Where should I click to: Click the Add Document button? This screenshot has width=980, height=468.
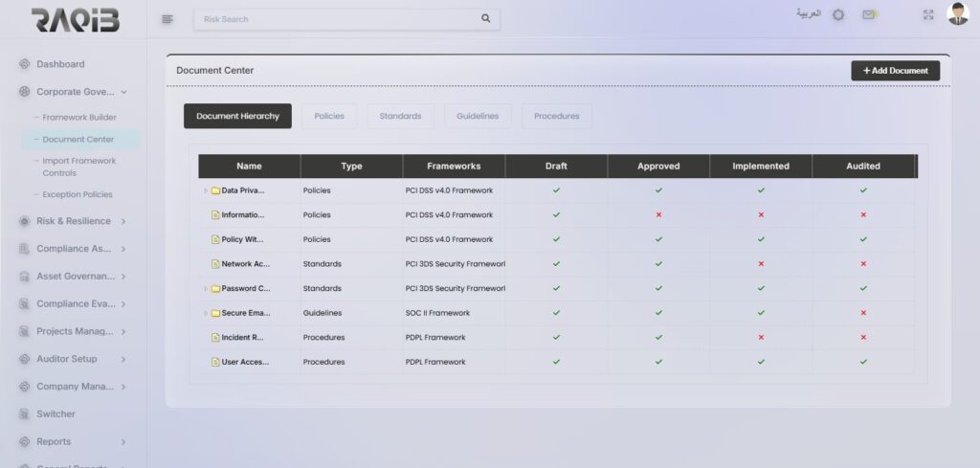(895, 71)
